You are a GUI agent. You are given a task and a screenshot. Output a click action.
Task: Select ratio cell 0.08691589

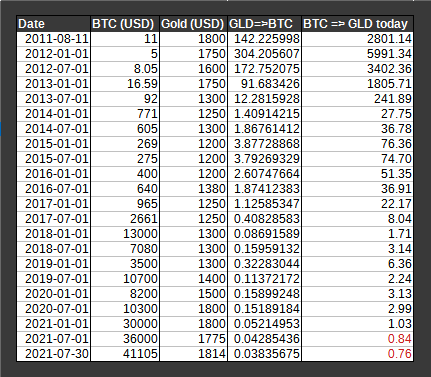pyautogui.click(x=265, y=234)
